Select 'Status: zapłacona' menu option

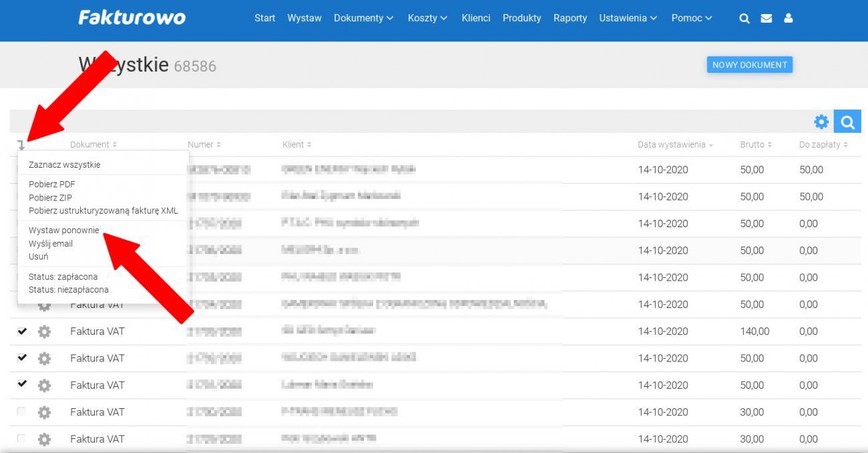(63, 277)
